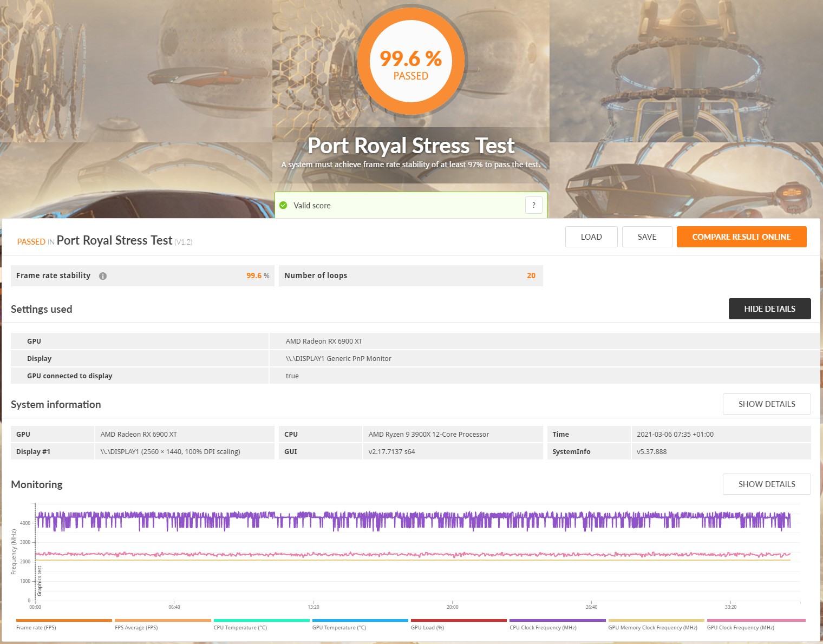The height and width of the screenshot is (644, 823).
Task: Show Monitoring section details
Action: tap(766, 484)
